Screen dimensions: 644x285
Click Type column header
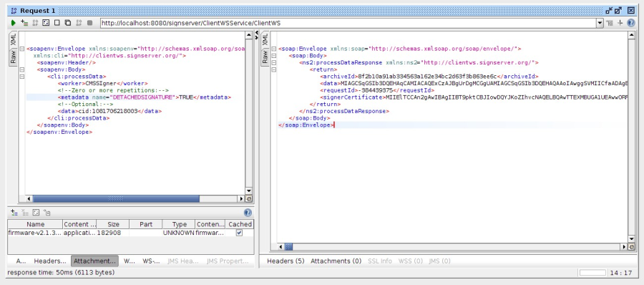point(179,224)
